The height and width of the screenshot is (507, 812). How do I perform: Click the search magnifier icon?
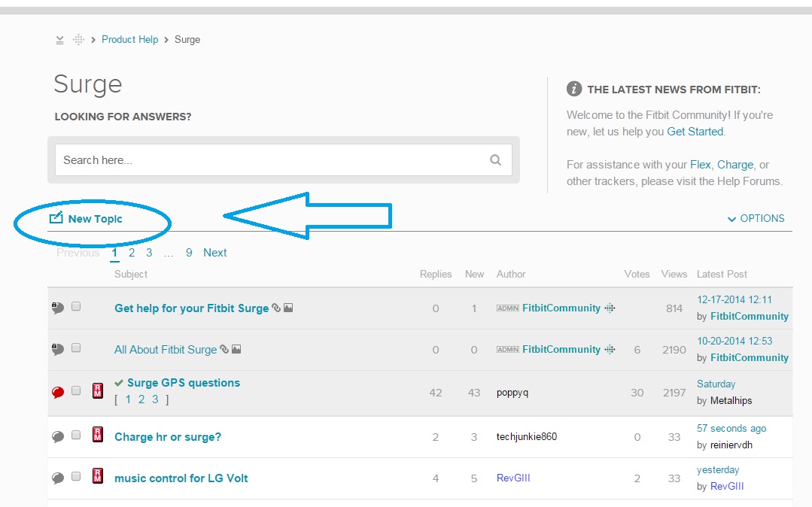(x=495, y=159)
